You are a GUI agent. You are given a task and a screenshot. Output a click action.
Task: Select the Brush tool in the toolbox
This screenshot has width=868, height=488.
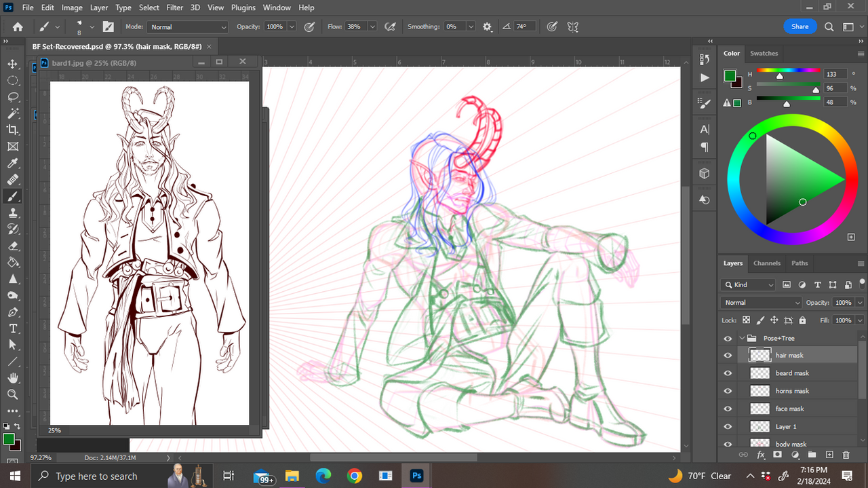(13, 196)
